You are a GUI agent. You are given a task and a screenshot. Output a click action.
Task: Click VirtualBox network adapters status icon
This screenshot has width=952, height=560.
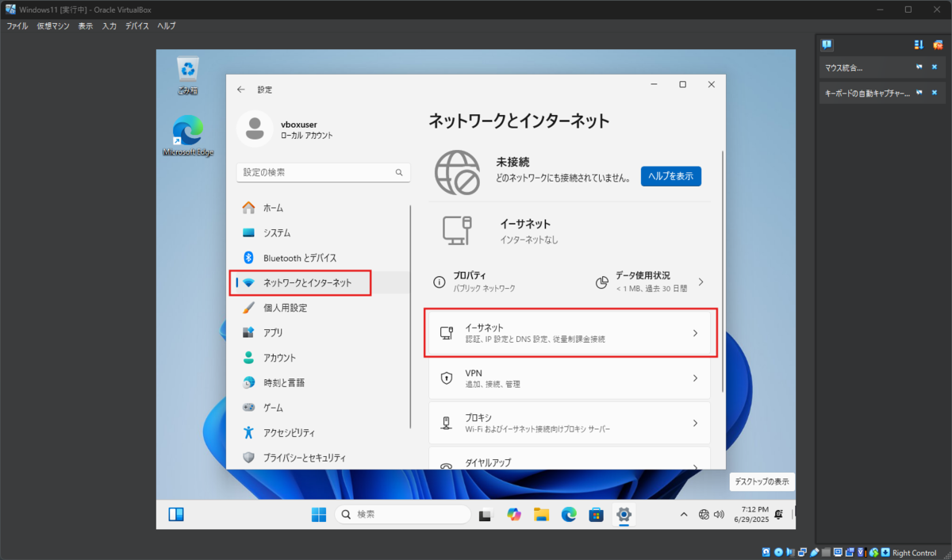(x=802, y=553)
